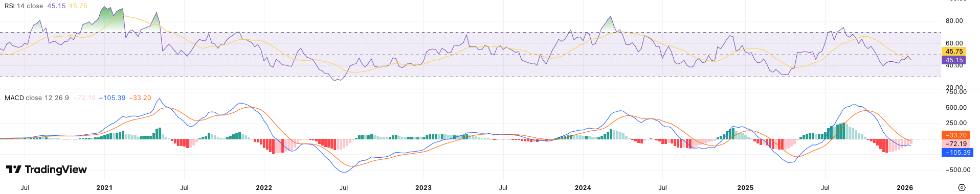This screenshot has width=980, height=194.
Task: Select the RSI 14 close indicator title
Action: pyautogui.click(x=24, y=6)
